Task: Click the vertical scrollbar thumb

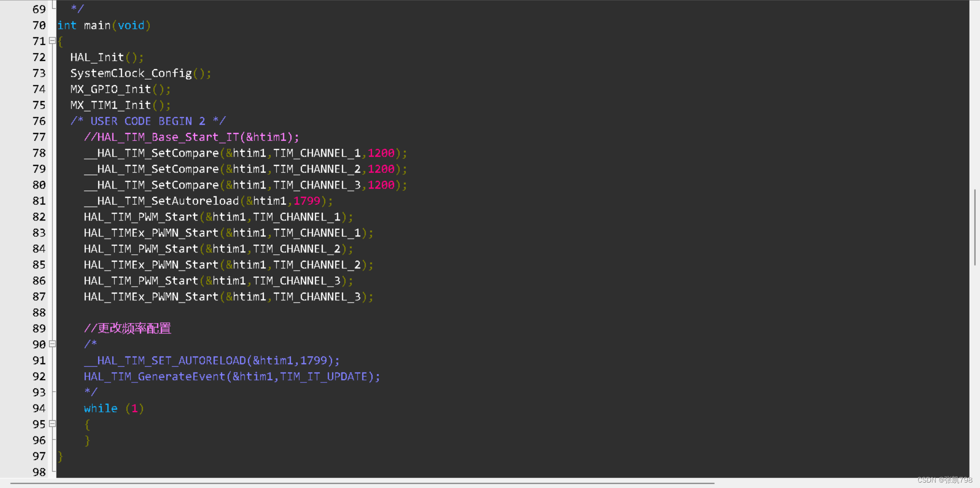Action: pos(975,227)
